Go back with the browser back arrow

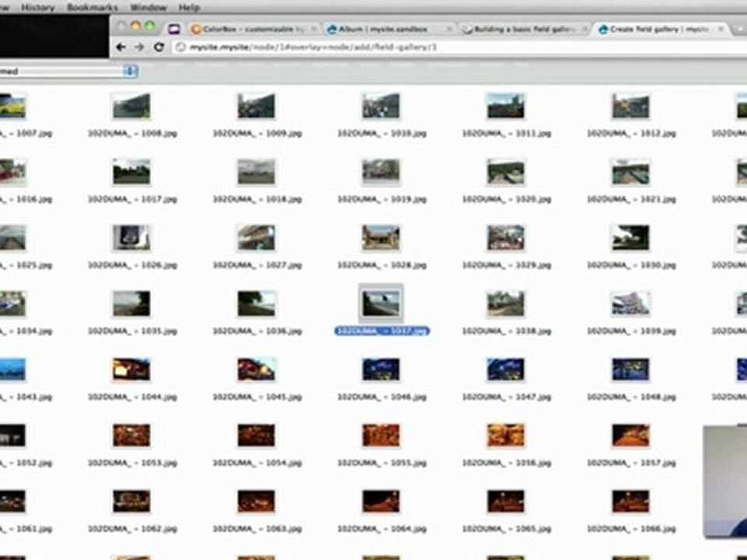(121, 47)
